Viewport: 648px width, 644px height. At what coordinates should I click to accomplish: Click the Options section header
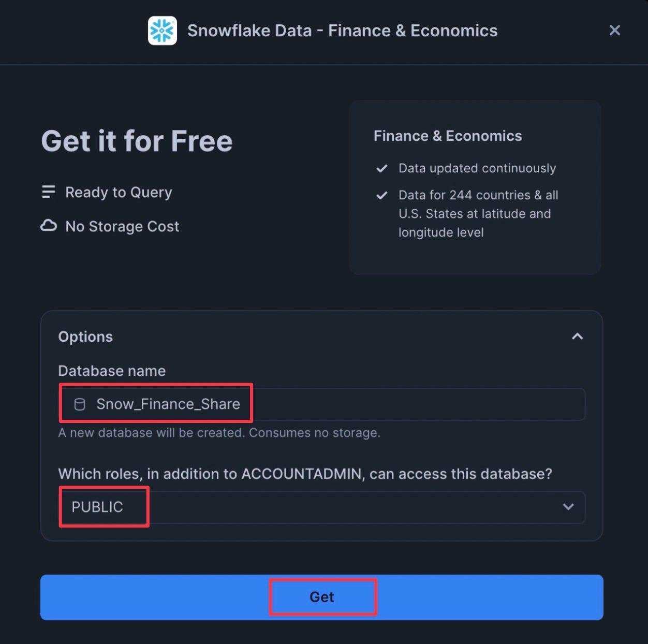[x=85, y=336]
